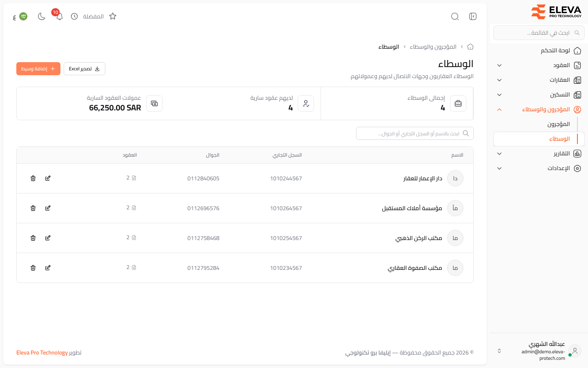Screen dimensions: 588x368
Task: Click تصدير Excel button
Action: pyautogui.click(x=85, y=69)
